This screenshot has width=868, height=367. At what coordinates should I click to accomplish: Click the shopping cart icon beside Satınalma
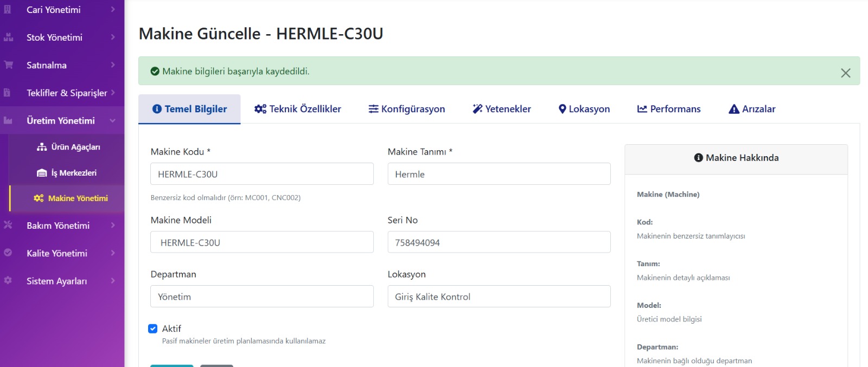pyautogui.click(x=8, y=65)
